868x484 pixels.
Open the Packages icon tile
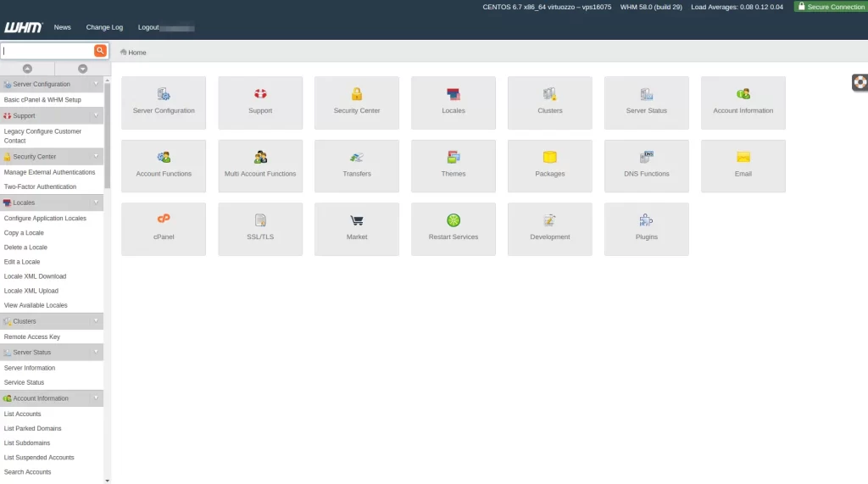pos(550,157)
